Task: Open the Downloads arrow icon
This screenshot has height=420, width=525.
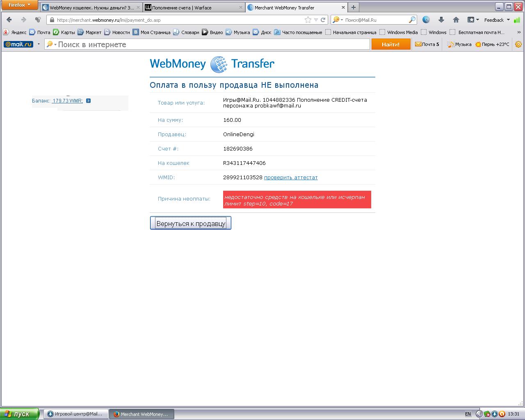Action: 441,20
